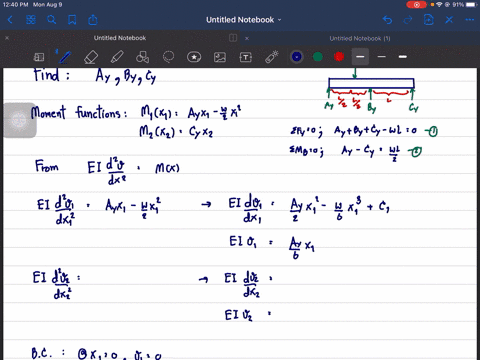Tap the screen recording indicator in status bar
The image size is (480, 360).
416,5
